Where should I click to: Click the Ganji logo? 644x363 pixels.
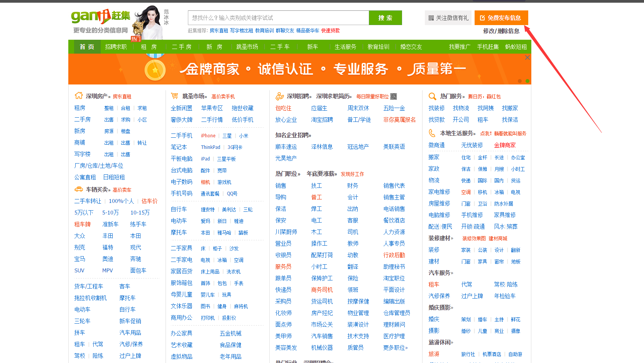[x=101, y=17]
